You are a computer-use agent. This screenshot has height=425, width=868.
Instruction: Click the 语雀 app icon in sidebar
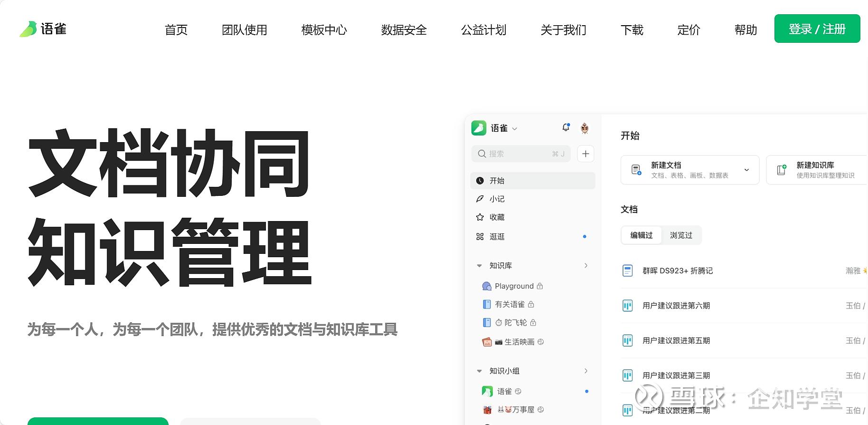coord(479,128)
